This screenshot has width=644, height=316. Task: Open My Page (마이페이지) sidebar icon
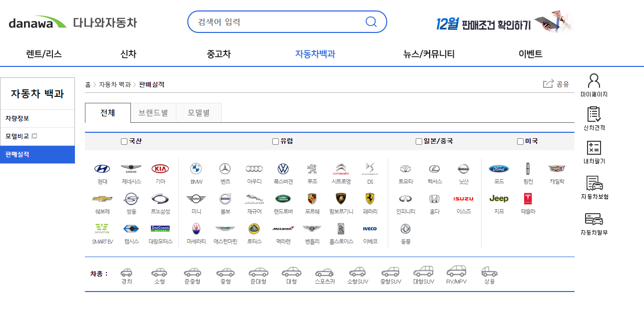coord(594,85)
